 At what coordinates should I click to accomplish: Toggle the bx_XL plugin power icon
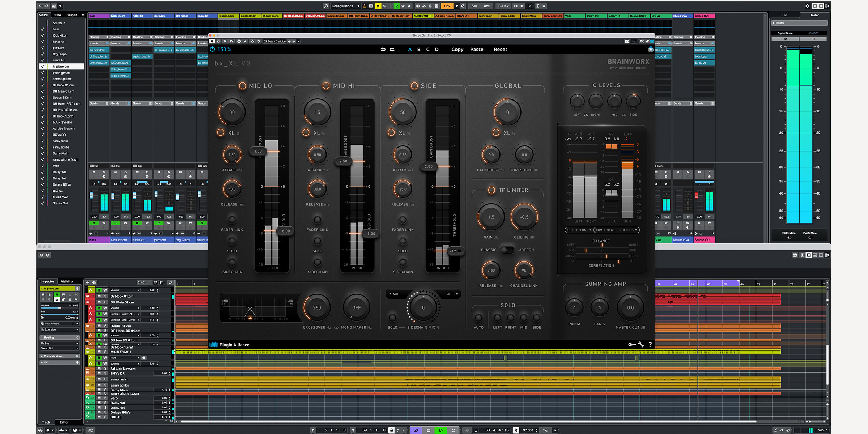click(x=212, y=49)
